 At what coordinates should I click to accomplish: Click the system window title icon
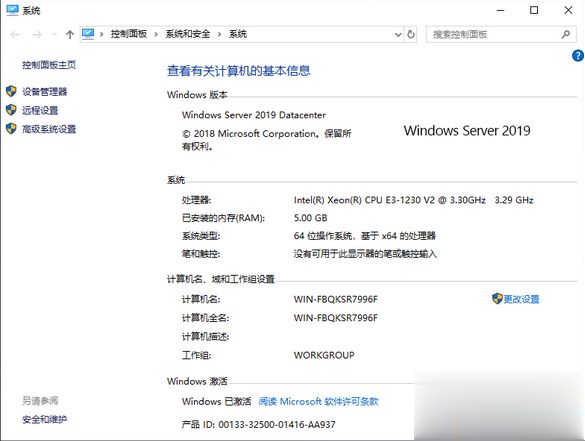(x=12, y=10)
